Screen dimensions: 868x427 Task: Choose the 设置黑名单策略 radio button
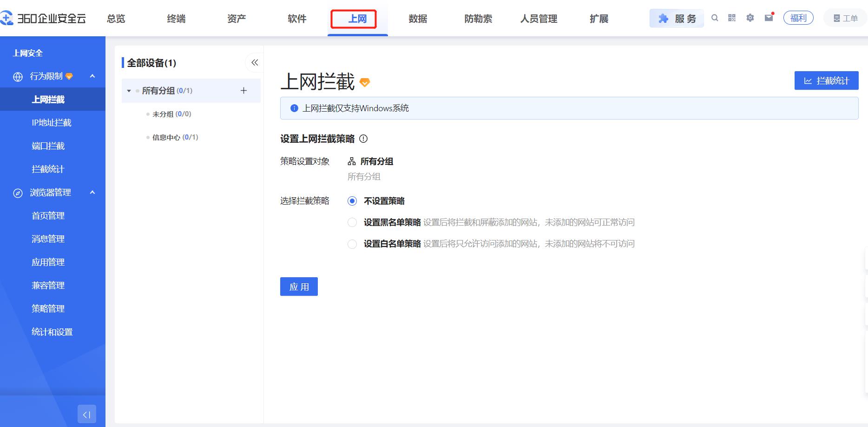[x=352, y=222]
